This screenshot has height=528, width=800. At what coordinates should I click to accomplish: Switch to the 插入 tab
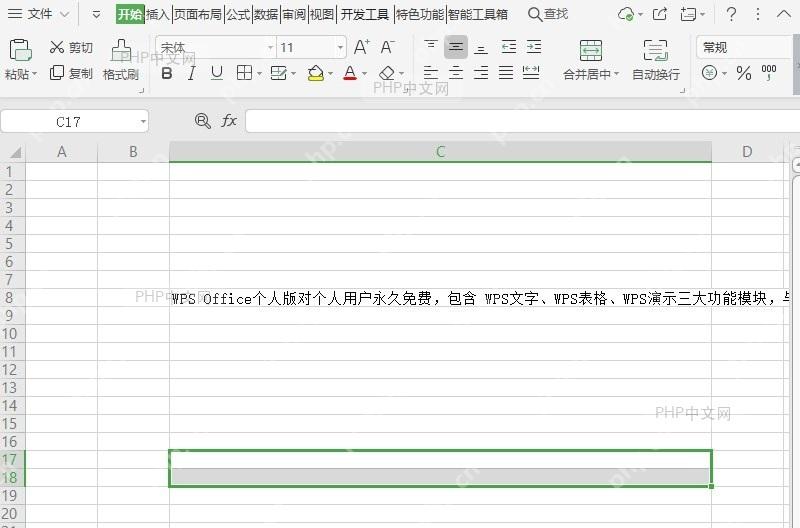click(x=158, y=14)
